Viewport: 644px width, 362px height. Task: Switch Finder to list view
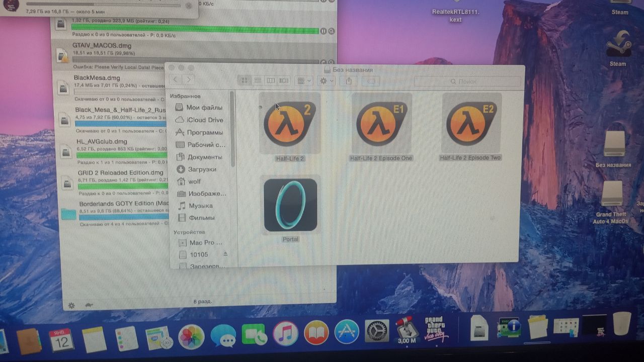tap(258, 80)
